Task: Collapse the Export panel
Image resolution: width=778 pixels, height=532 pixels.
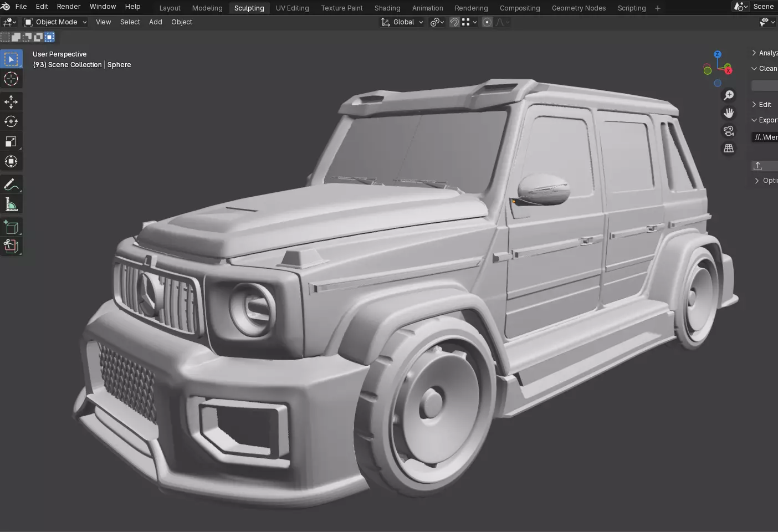Action: (765, 120)
